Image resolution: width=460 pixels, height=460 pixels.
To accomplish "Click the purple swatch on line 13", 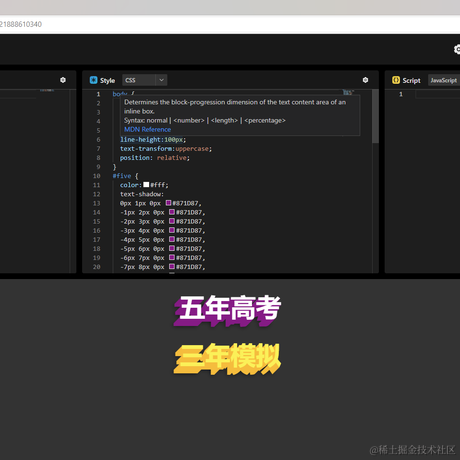I will pyautogui.click(x=168, y=203).
